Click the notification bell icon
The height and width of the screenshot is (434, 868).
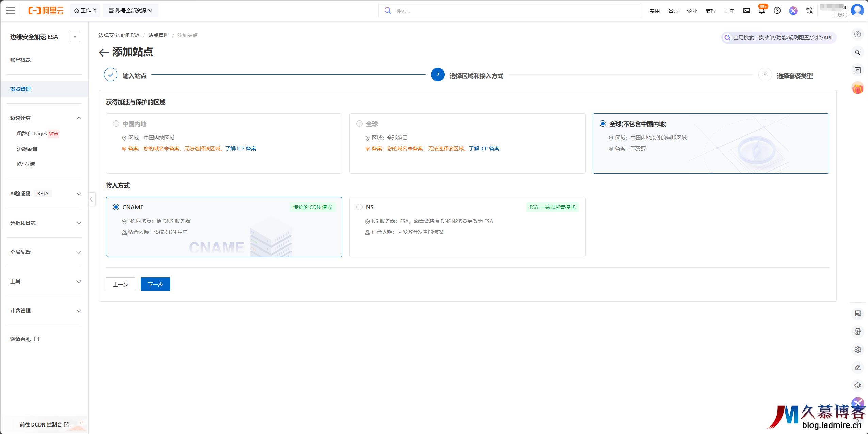762,11
